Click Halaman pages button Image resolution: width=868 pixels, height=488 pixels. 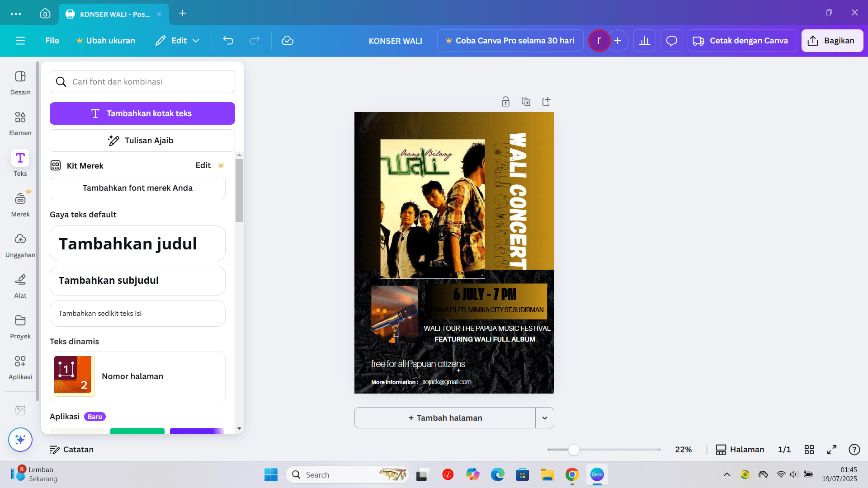(740, 450)
